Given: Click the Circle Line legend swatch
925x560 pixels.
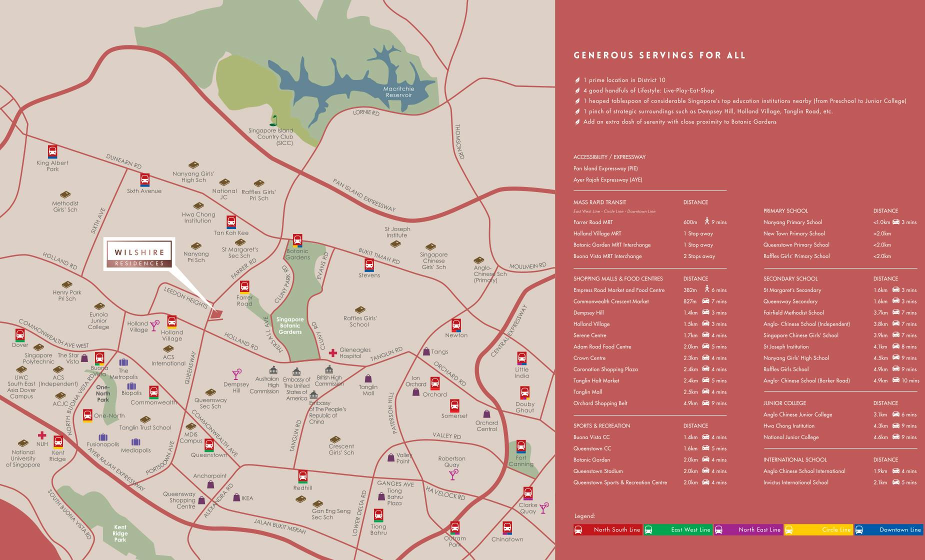Looking at the screenshot, I should click(818, 529).
